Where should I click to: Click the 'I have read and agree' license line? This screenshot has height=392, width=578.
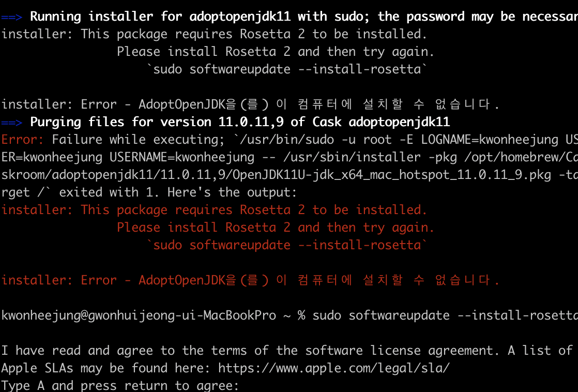click(287, 351)
